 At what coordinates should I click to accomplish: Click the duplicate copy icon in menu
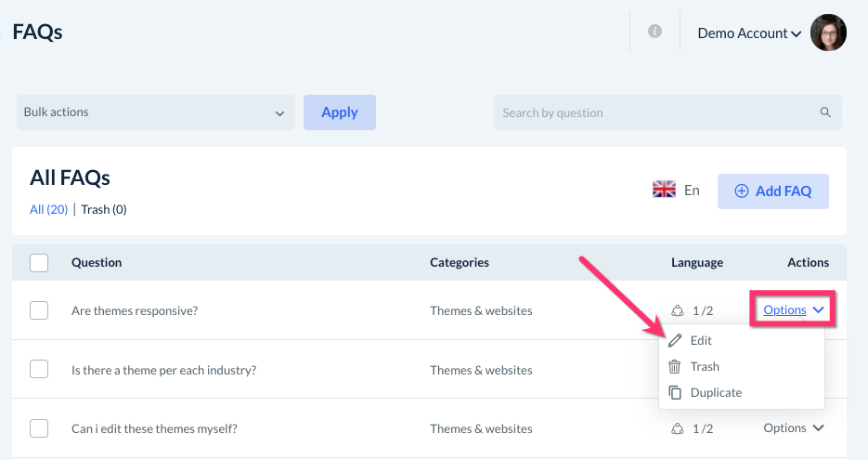tap(675, 393)
